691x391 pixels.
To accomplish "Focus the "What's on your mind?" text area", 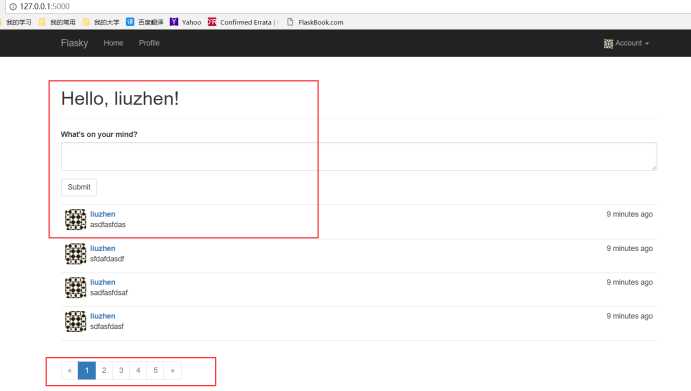I will tap(359, 156).
